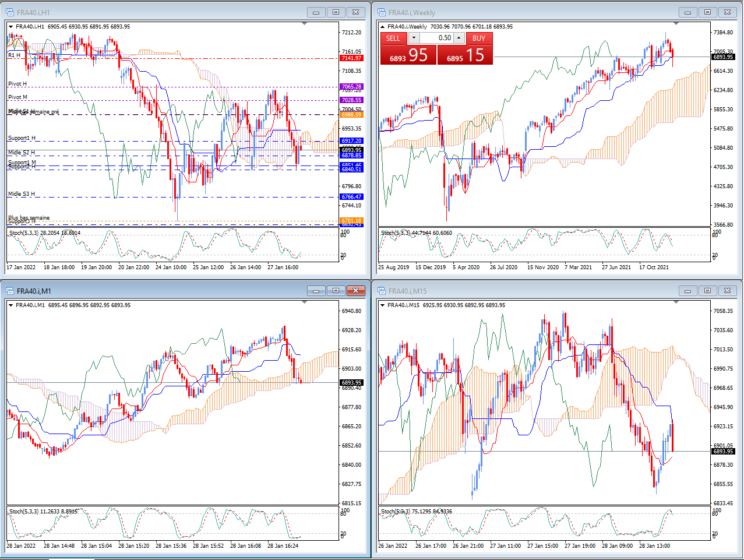Click the purple 7065.28 price tag
This screenshot has height=560, width=744.
(351, 87)
